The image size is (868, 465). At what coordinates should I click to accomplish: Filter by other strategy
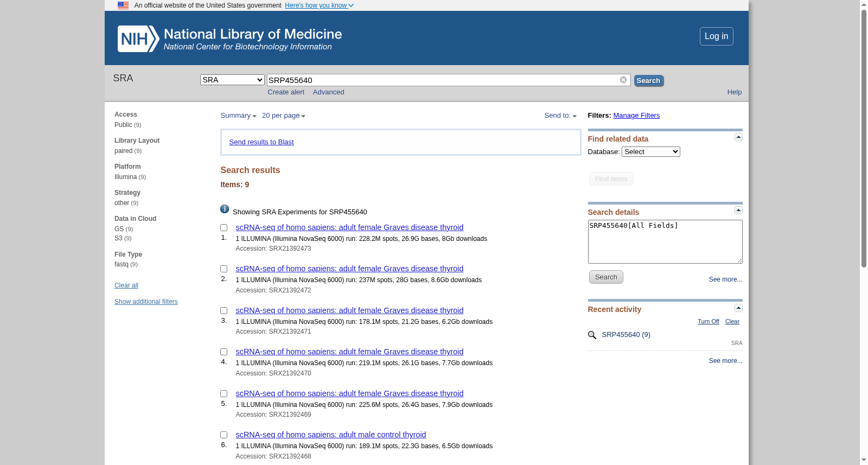pos(122,203)
